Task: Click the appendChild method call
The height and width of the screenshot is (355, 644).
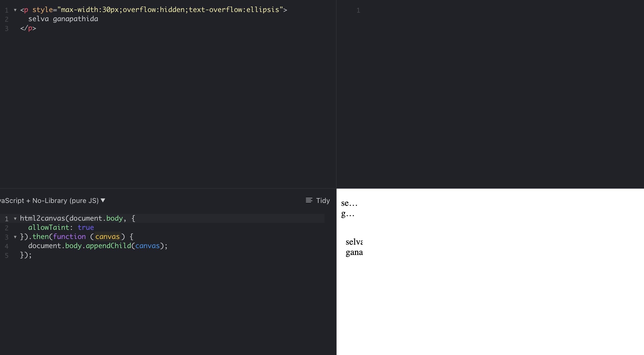Action: tap(109, 246)
